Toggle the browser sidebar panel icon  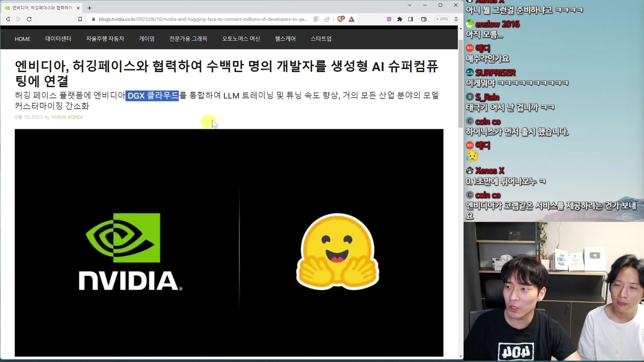point(411,19)
